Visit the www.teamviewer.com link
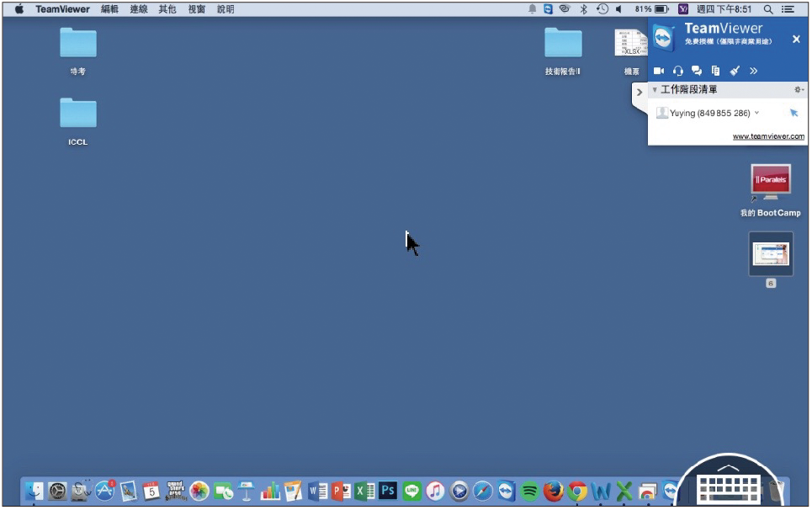The width and height of the screenshot is (812, 510). tap(768, 136)
